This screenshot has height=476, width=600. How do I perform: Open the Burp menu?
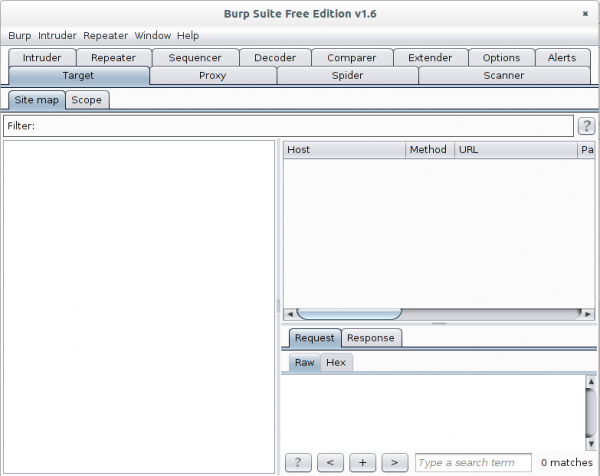(20, 36)
